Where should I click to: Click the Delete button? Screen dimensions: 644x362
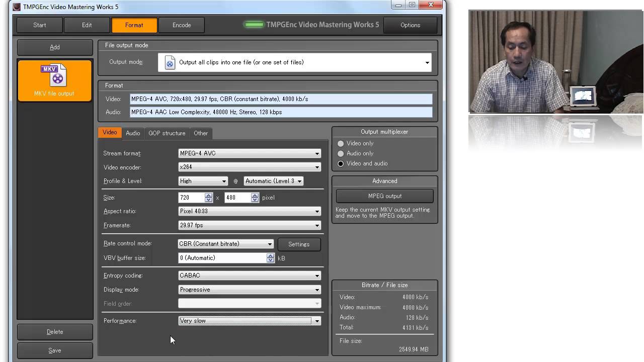(x=55, y=332)
